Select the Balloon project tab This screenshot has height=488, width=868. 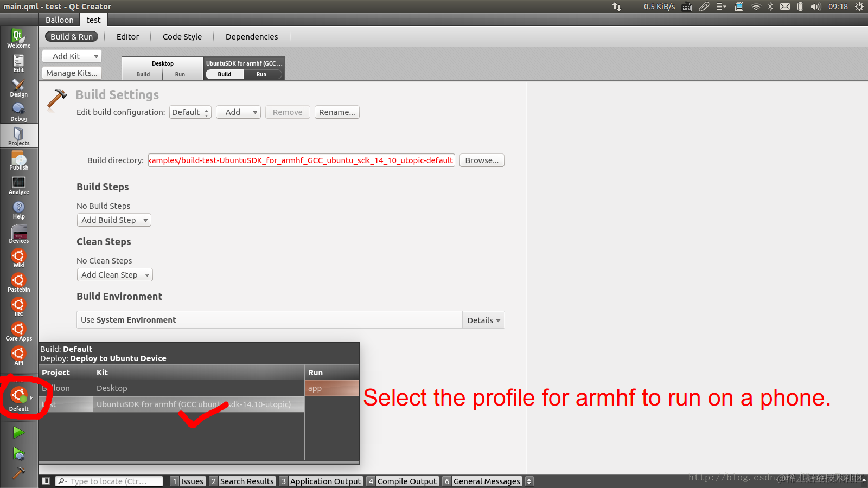pos(59,20)
